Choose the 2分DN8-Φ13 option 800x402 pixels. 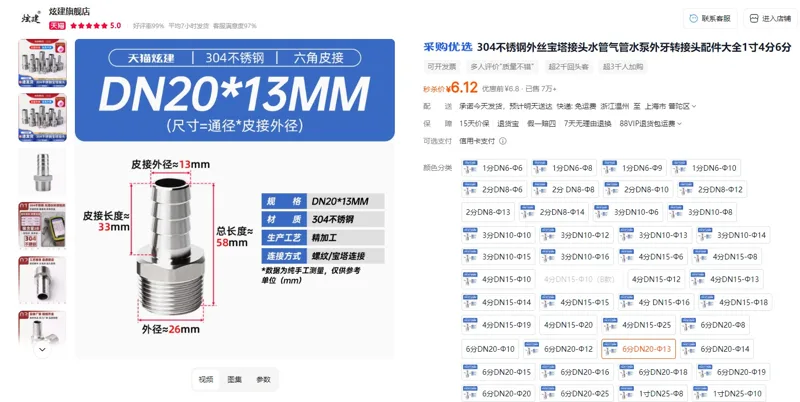pyautogui.click(x=488, y=212)
